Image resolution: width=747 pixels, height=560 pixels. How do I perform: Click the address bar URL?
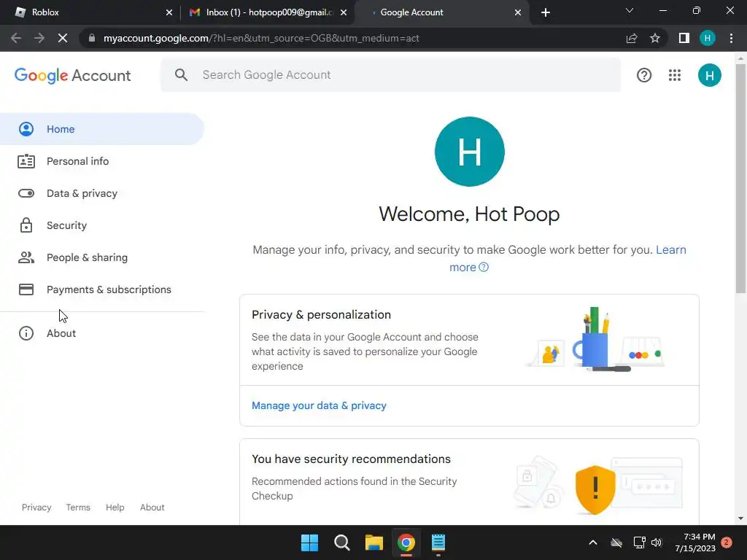261,38
